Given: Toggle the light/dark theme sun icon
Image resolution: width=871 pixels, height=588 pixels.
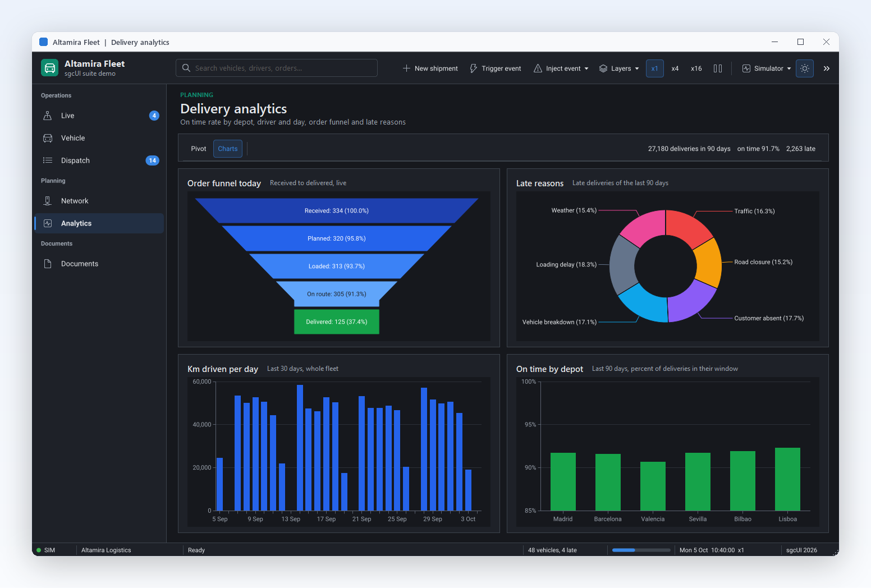Looking at the screenshot, I should [x=805, y=68].
